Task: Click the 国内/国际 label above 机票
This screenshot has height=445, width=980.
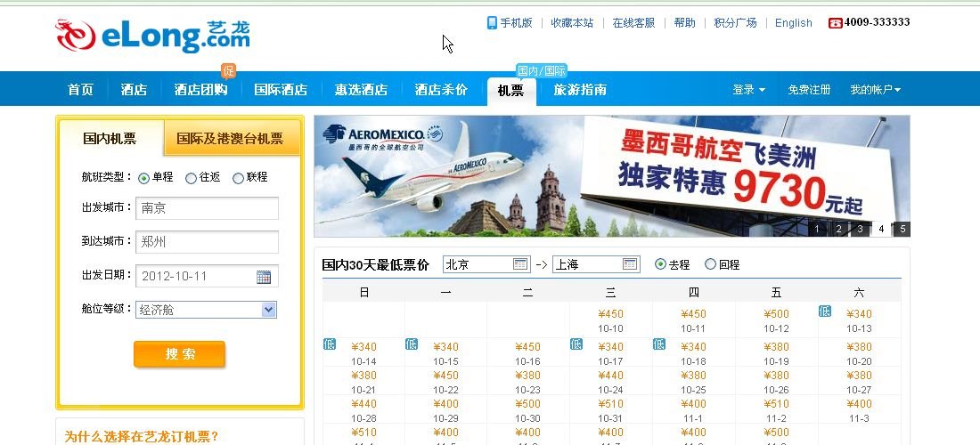Action: point(542,71)
